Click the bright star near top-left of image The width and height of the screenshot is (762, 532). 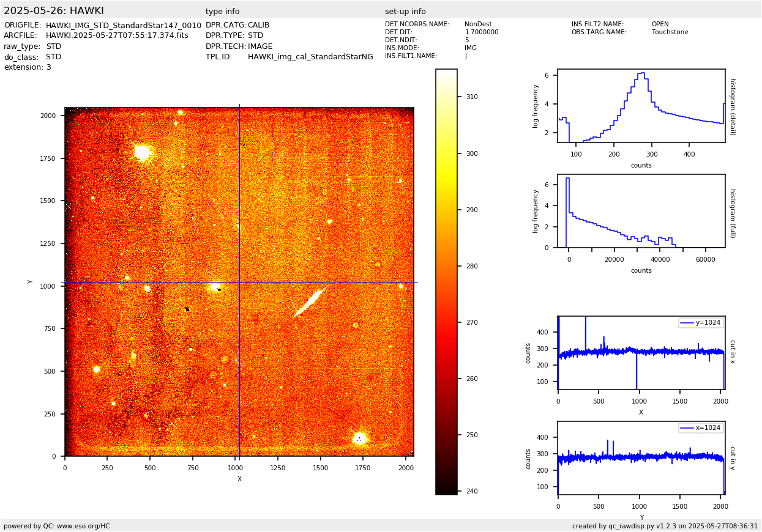pos(142,152)
